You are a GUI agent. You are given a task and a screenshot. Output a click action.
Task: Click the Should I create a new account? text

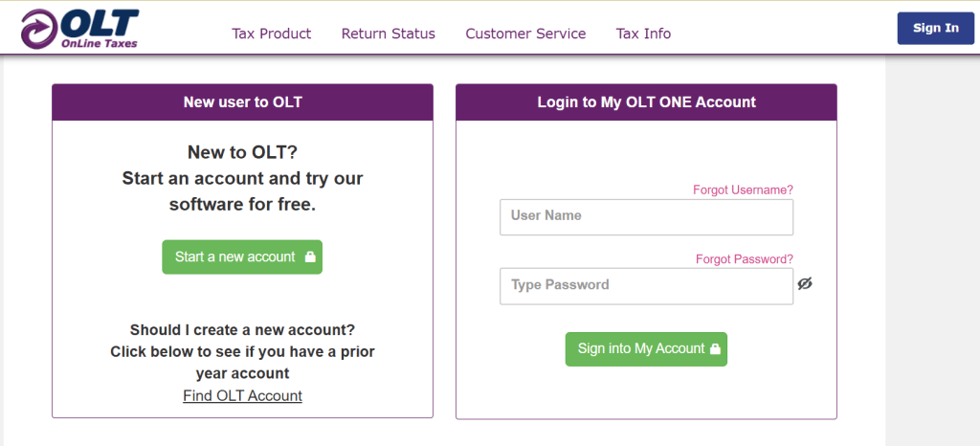[x=242, y=330]
